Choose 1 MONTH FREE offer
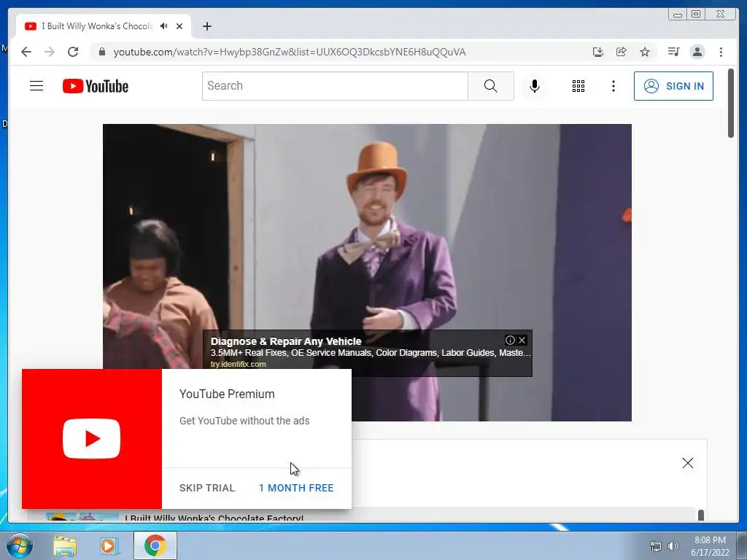This screenshot has width=747, height=560. point(296,488)
